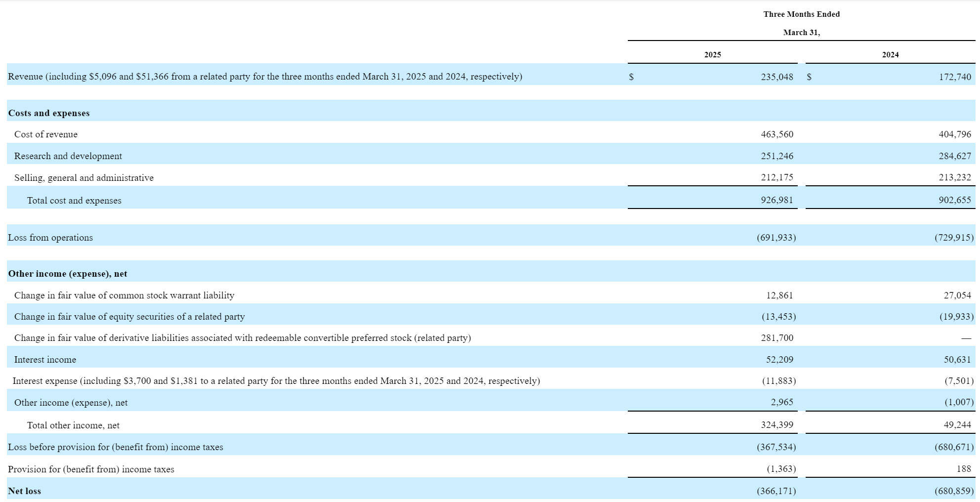Screen dimensions: 980x502
Task: Click the 2025 column header
Action: click(x=712, y=55)
